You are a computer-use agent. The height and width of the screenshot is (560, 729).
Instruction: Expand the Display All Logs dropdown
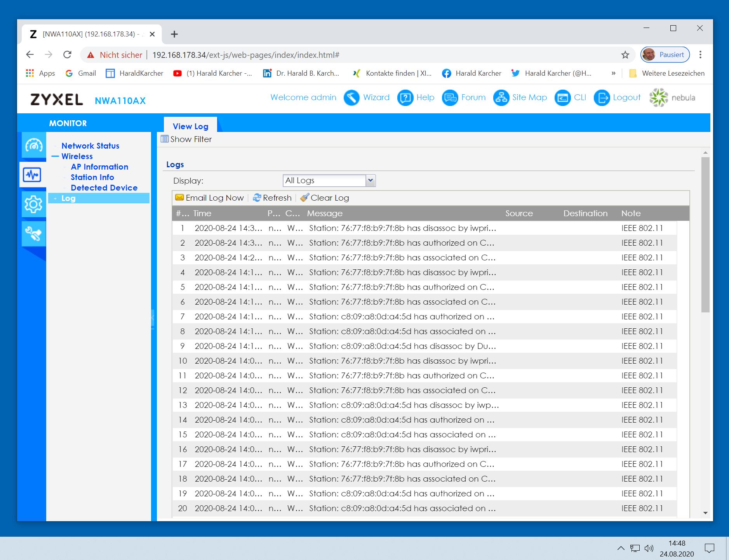click(x=371, y=180)
